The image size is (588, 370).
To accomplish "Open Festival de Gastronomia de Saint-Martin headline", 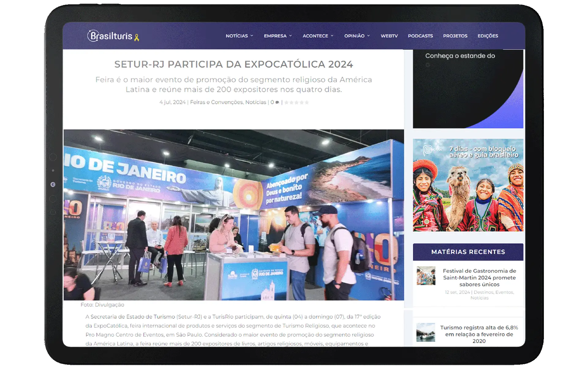I will pos(479,277).
